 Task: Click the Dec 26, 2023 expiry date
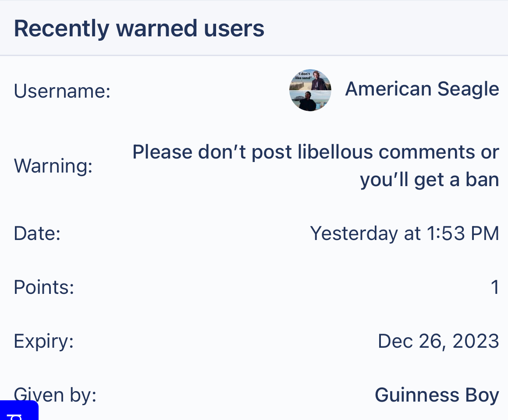(x=438, y=341)
